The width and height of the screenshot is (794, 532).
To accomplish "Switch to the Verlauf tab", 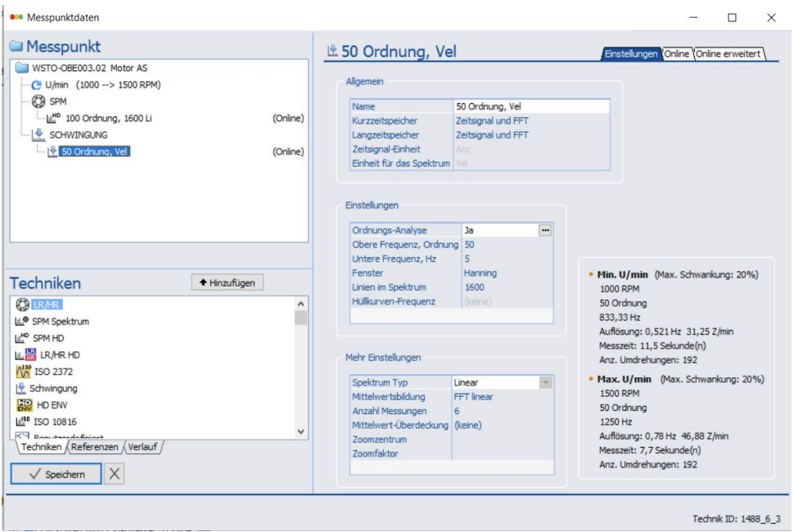I will (143, 447).
